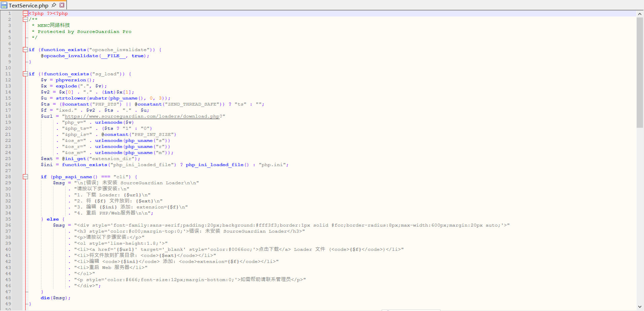Click '"PHP_INT_SIZE"' string on line 21
The width and height of the screenshot is (644, 311).
(152, 134)
